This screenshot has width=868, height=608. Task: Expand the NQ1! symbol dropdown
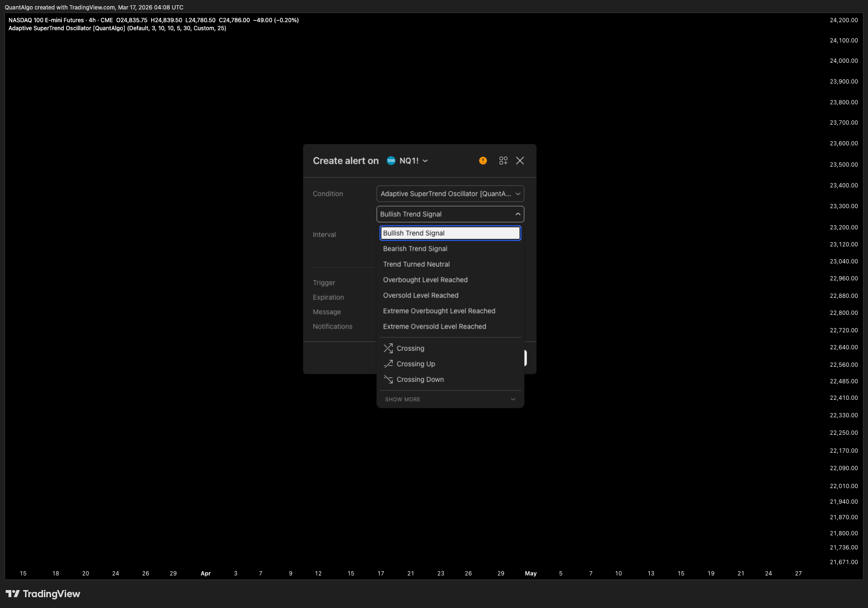coord(414,160)
